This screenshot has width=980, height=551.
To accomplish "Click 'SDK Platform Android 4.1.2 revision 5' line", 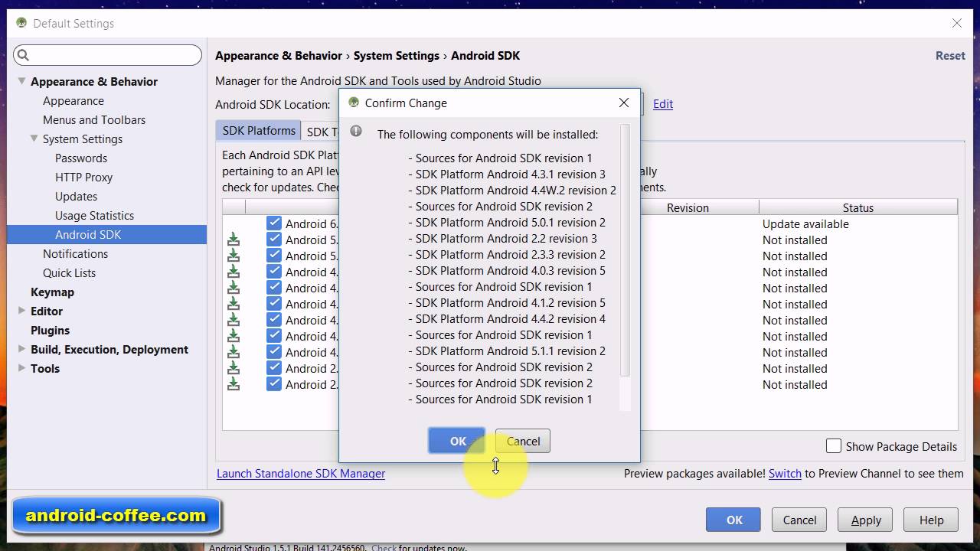I will point(507,302).
